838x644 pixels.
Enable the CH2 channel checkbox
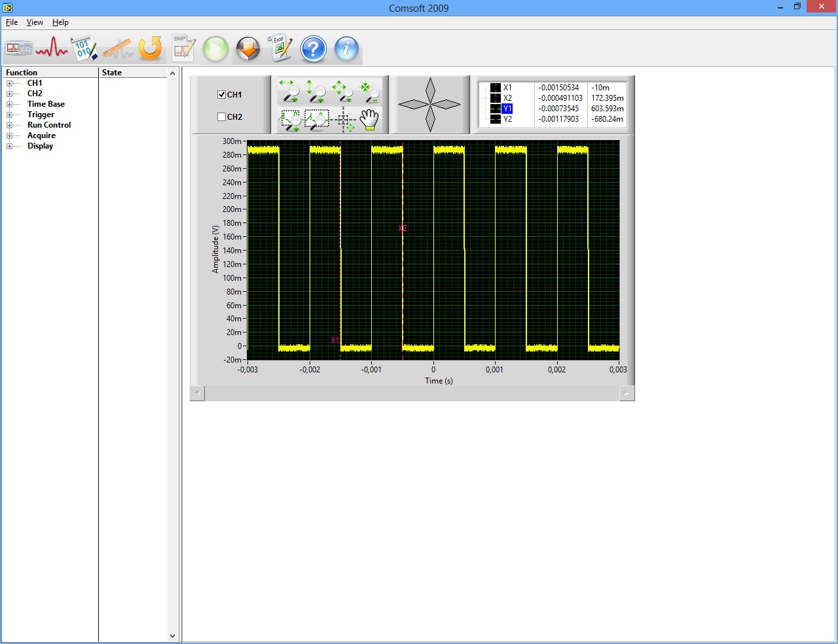[222, 117]
